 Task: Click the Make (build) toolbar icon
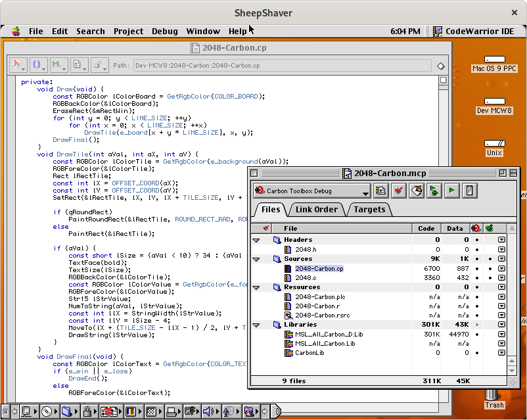coord(417,191)
